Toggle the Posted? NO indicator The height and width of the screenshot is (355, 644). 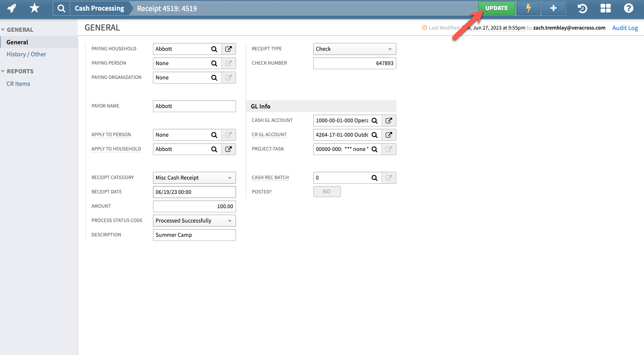click(x=327, y=191)
